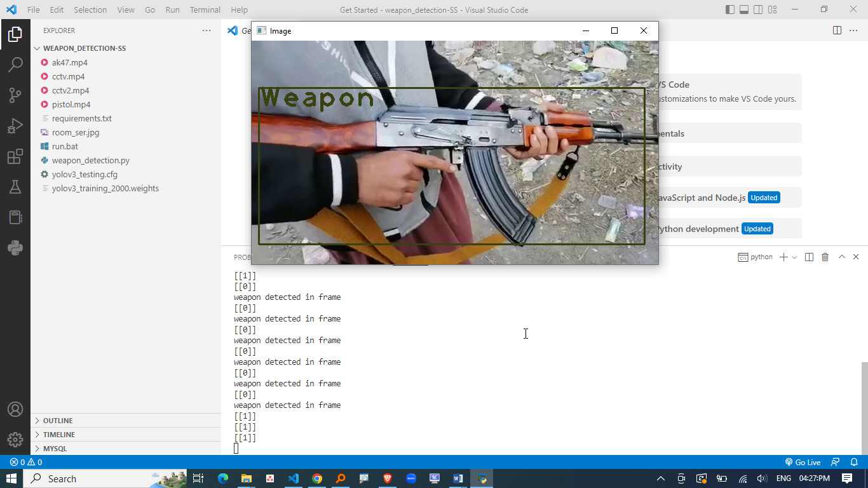Open Run and Debug view
868x488 pixels.
pyautogui.click(x=15, y=126)
